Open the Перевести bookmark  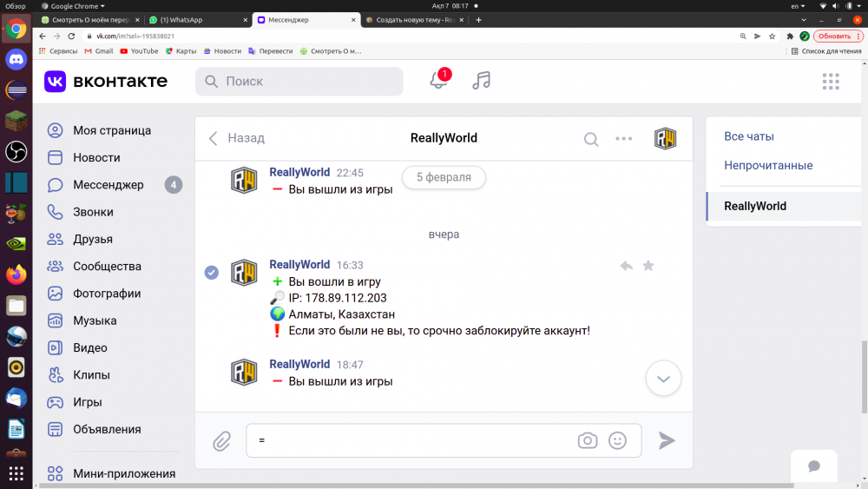click(x=271, y=51)
